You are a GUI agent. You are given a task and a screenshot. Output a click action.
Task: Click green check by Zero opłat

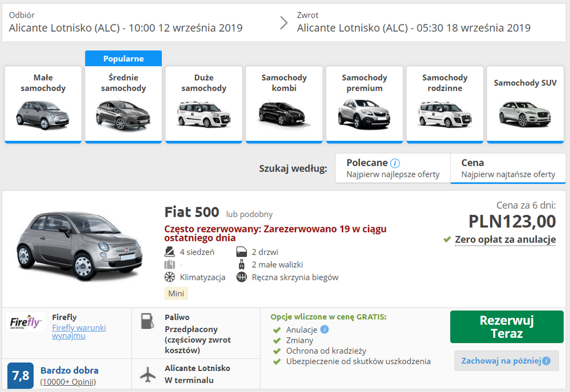click(447, 239)
